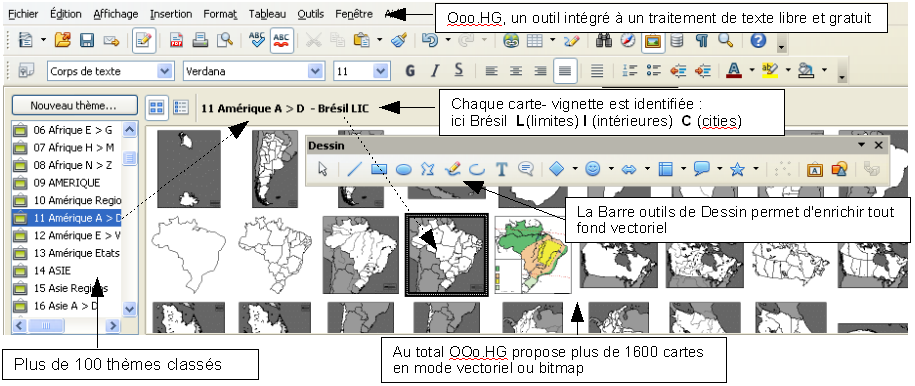Open the Navigator compass icon
The image size is (915, 386).
627,40
